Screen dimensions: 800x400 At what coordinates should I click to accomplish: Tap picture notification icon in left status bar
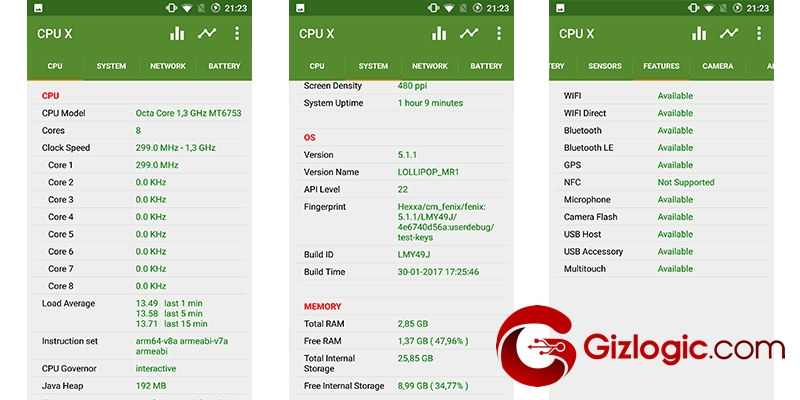pos(39,8)
